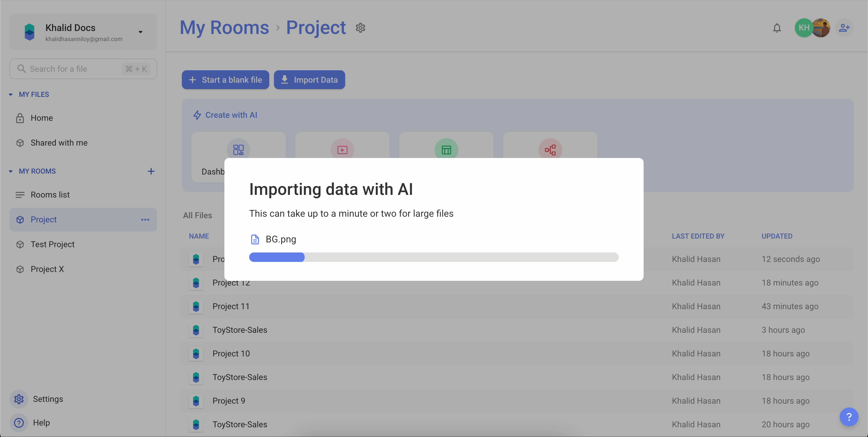Click the invite user icon
The width and height of the screenshot is (868, 437).
844,28
